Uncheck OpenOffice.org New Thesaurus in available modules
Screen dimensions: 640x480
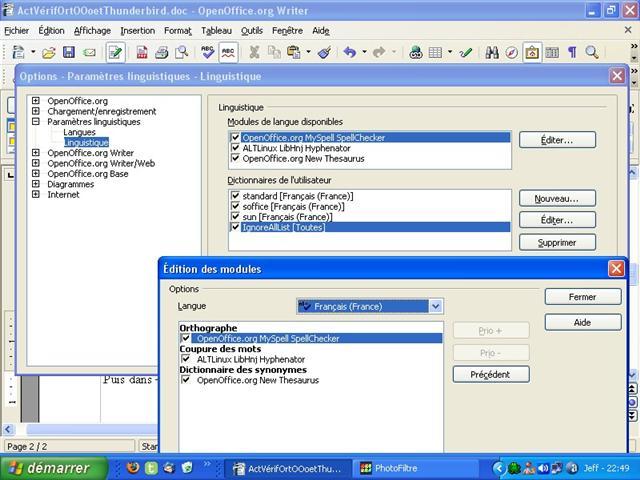[235, 158]
